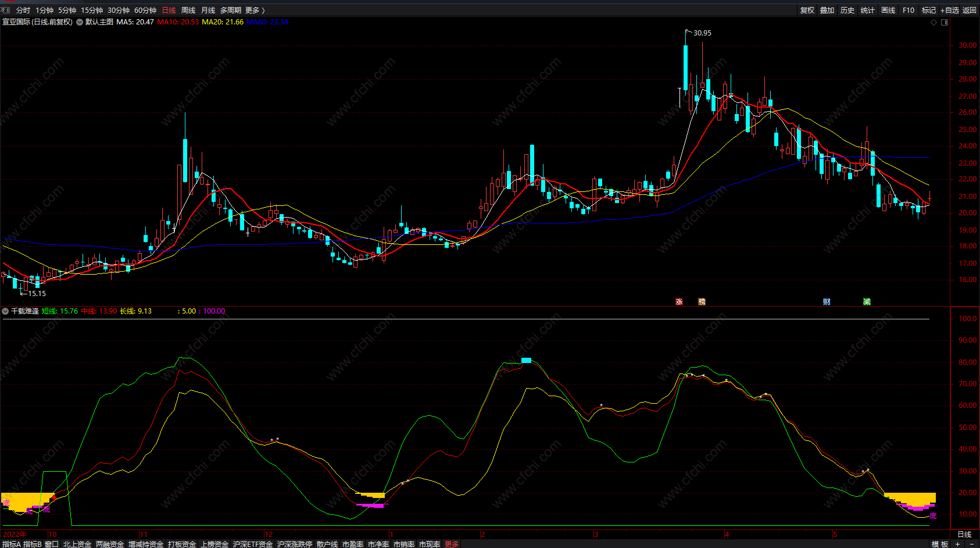The height and width of the screenshot is (548, 980).
Task: Click the plus zoom-in button bottom right
Action: [x=958, y=544]
